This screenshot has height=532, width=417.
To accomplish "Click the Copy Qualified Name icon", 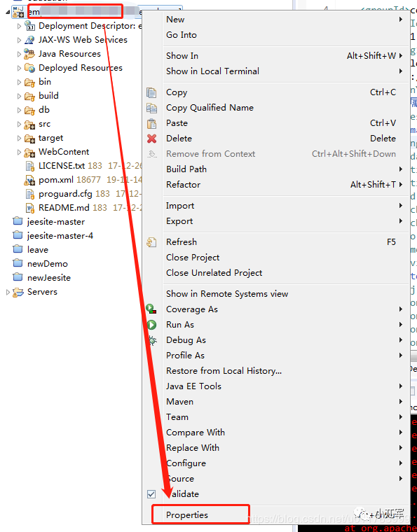I will pyautogui.click(x=151, y=108).
